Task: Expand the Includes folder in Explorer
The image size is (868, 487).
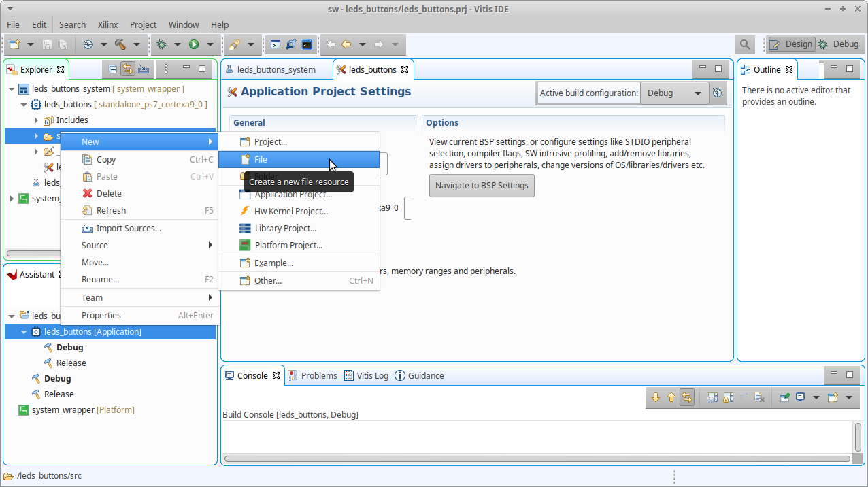Action: click(36, 120)
